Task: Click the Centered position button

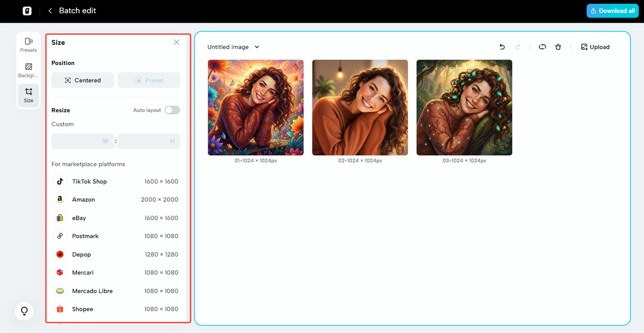Action: [83, 80]
